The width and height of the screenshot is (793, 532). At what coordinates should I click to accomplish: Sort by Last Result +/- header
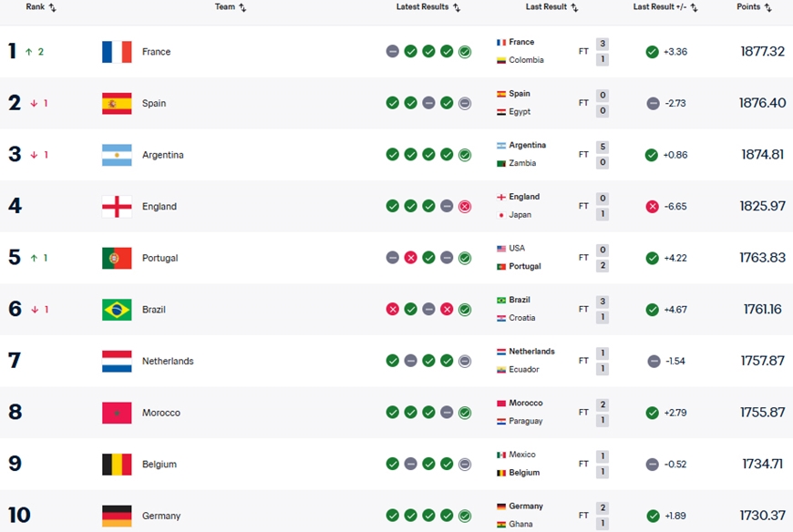[665, 7]
